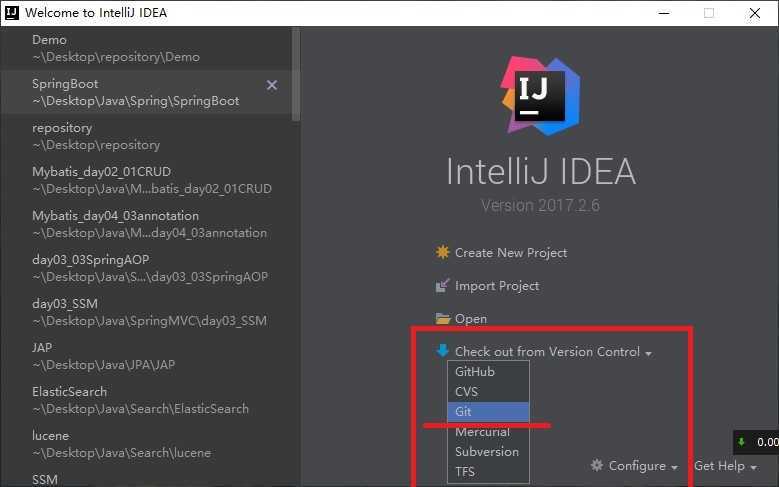Click the Import Project icon
The width and height of the screenshot is (779, 487).
tap(442, 285)
